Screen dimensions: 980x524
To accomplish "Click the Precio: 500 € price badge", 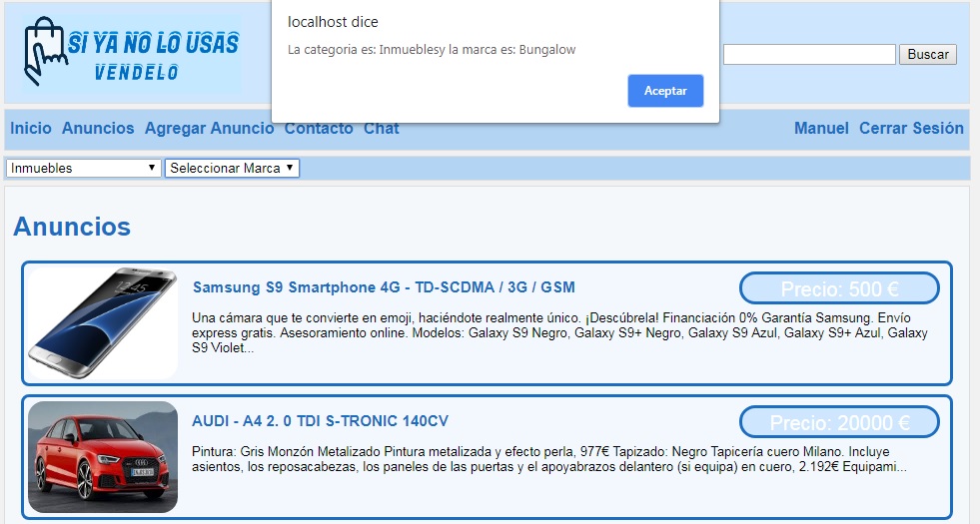I will point(839,289).
